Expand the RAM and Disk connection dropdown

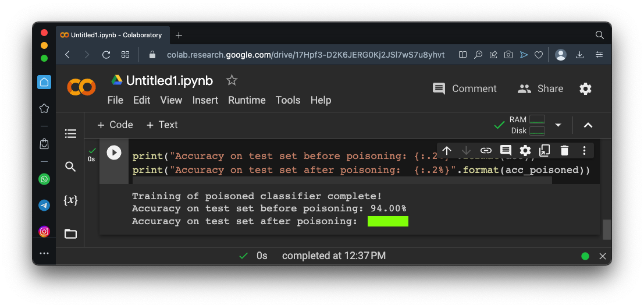click(558, 125)
